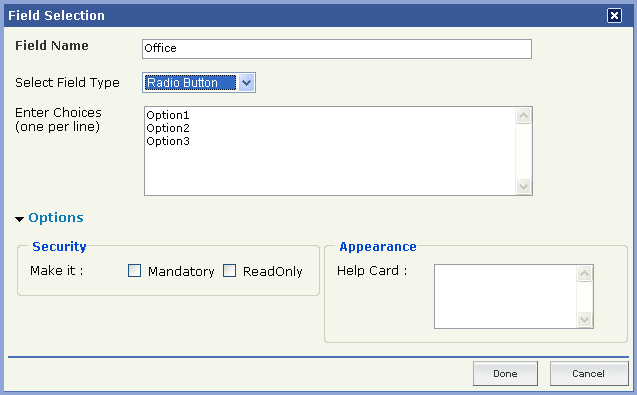This screenshot has height=395, width=637.
Task: Open the Select Field Type dropdown arrow
Action: 246,83
